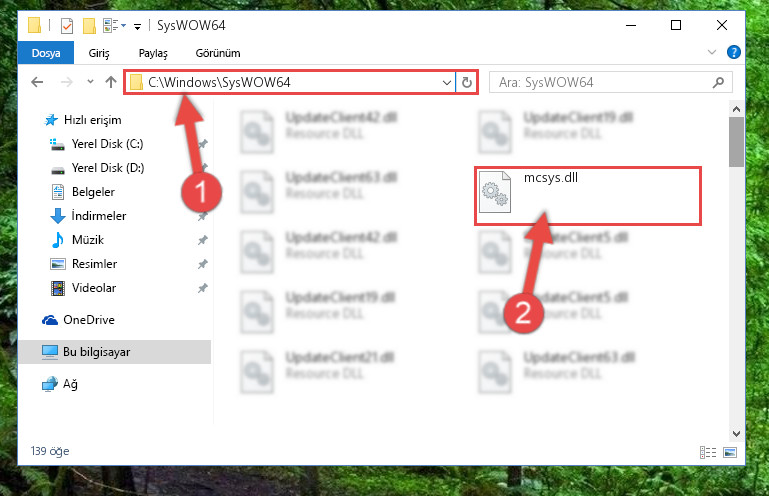Refresh the SysWOW64 folder view
The image size is (769, 496).
point(467,82)
